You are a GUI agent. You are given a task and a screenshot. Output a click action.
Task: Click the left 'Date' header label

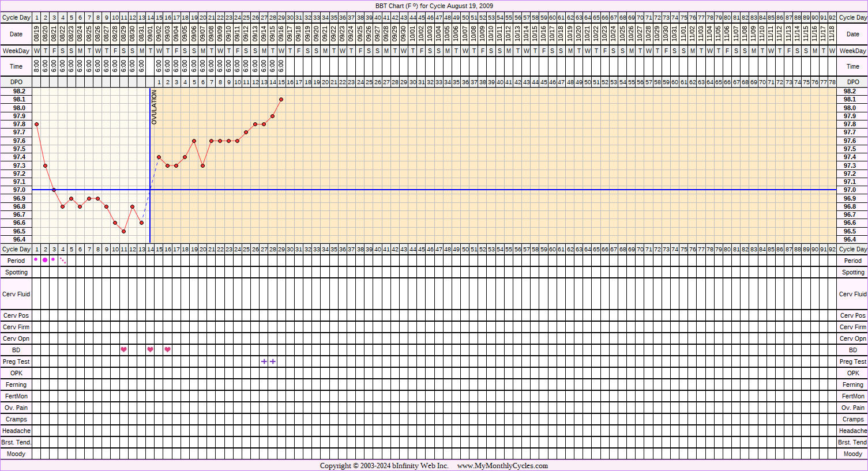[x=16, y=34]
